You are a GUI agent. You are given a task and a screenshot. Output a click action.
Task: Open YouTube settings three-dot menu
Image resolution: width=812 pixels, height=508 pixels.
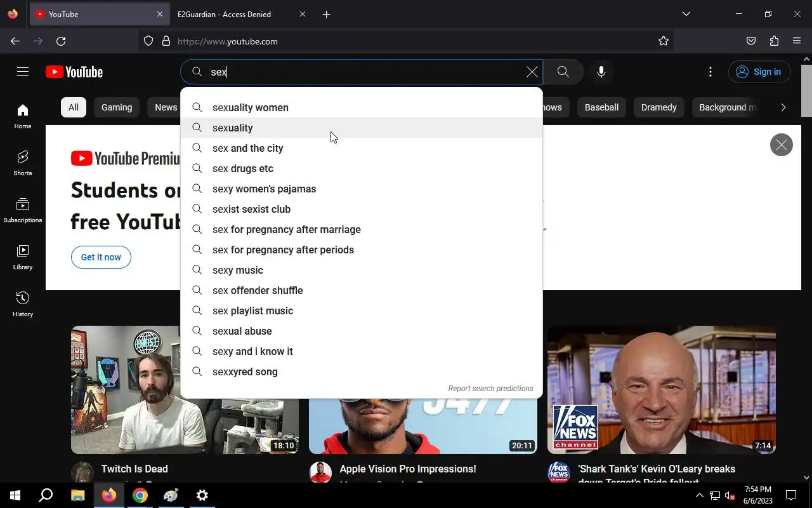(710, 72)
